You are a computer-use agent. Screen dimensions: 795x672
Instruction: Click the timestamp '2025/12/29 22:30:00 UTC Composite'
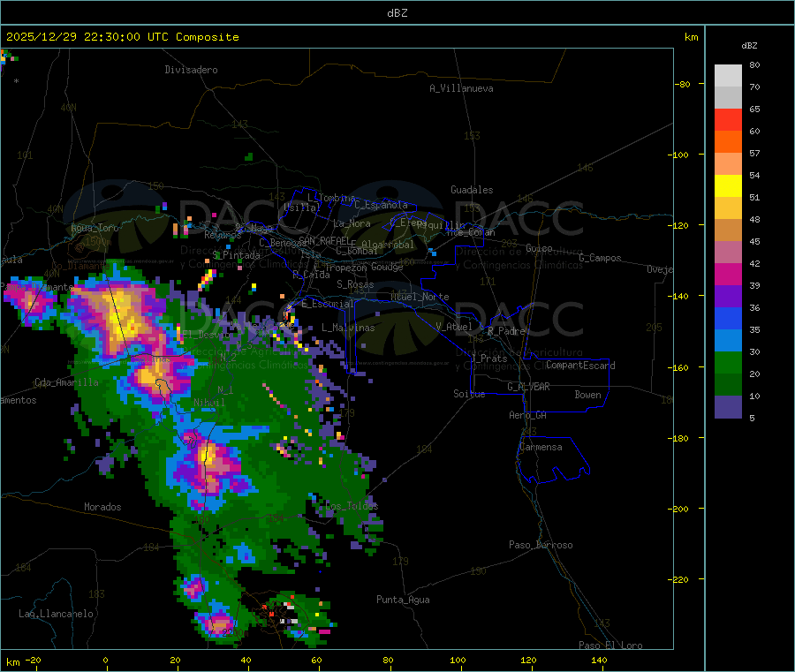pos(122,37)
